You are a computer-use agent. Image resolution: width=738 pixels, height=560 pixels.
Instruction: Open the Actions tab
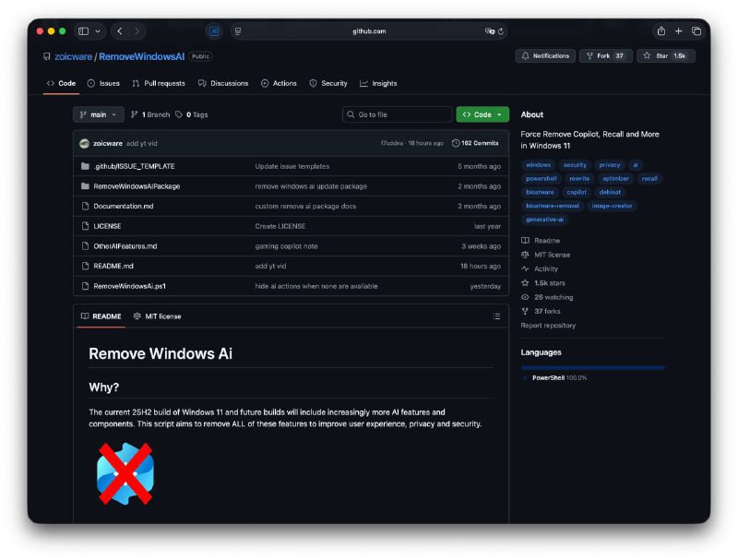pos(280,83)
